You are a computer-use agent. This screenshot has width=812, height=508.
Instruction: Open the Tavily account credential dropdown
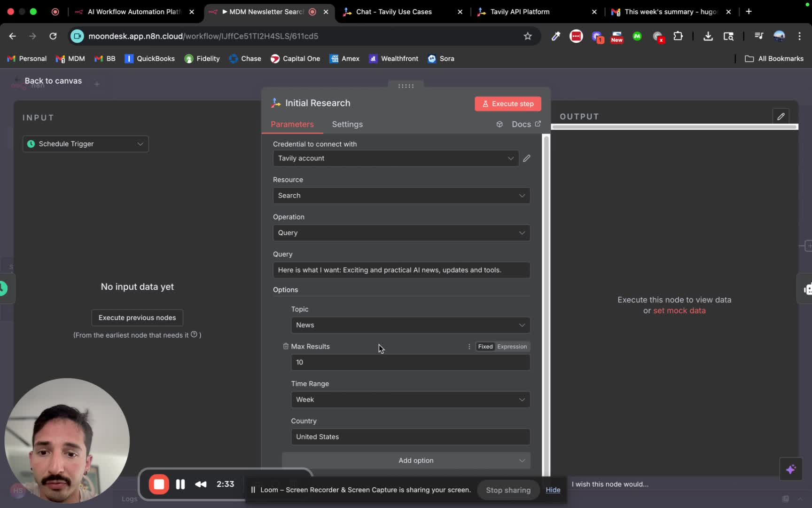pos(396,159)
